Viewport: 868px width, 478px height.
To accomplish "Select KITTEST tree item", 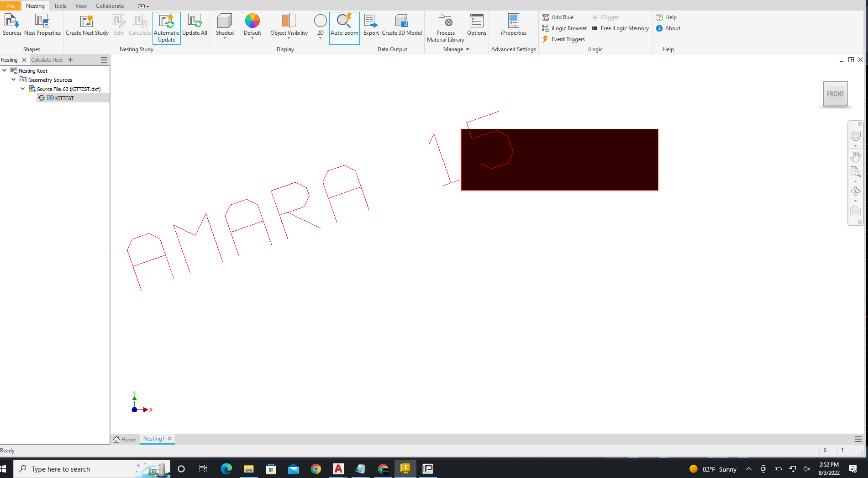I will click(64, 98).
